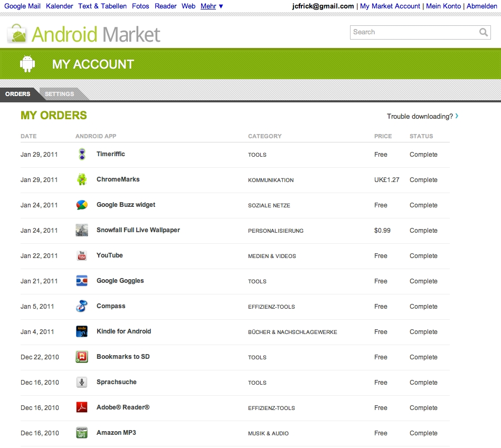Click the Timeriffic hourglass app icon
The image size is (501, 448).
82,154
